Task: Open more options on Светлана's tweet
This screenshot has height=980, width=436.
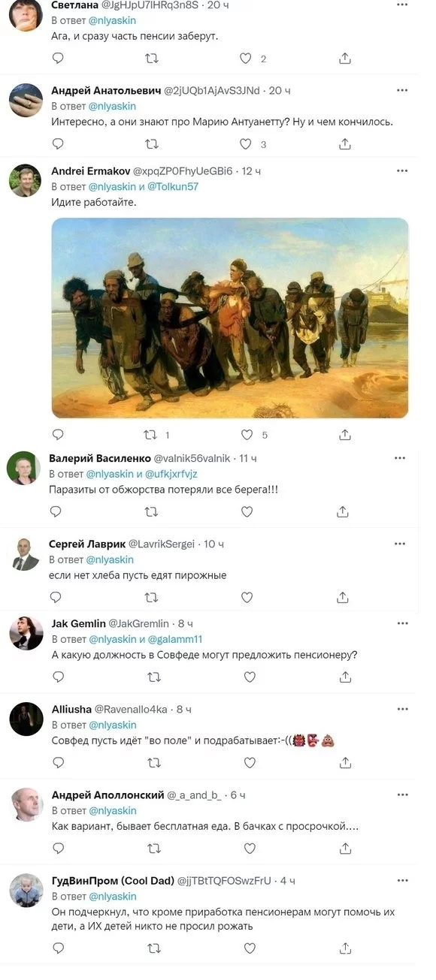Action: click(402, 5)
